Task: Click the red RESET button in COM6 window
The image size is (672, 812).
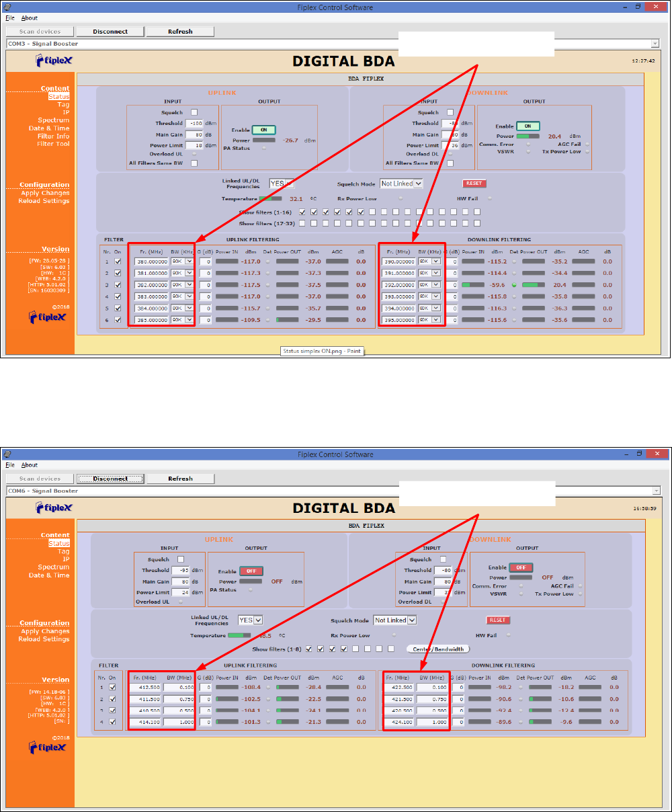Action: point(497,620)
